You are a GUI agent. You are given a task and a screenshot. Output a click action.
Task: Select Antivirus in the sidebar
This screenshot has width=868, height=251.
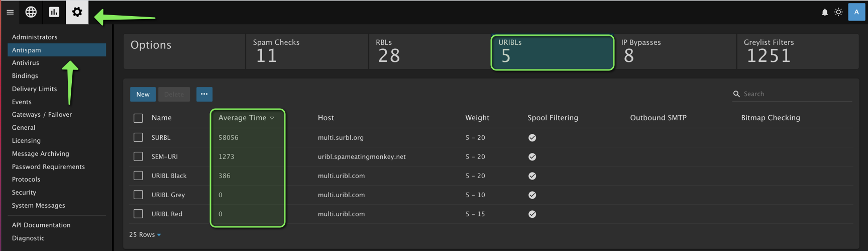coord(26,63)
